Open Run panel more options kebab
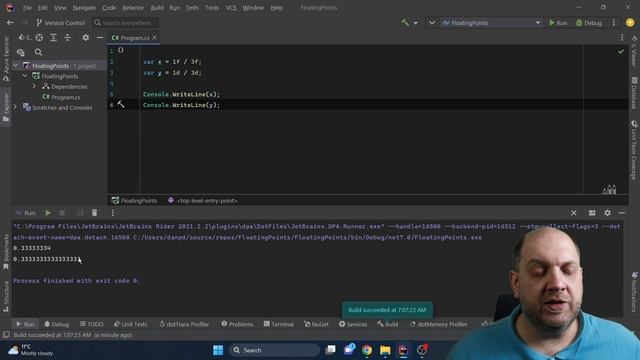640x360 pixels. click(x=113, y=213)
